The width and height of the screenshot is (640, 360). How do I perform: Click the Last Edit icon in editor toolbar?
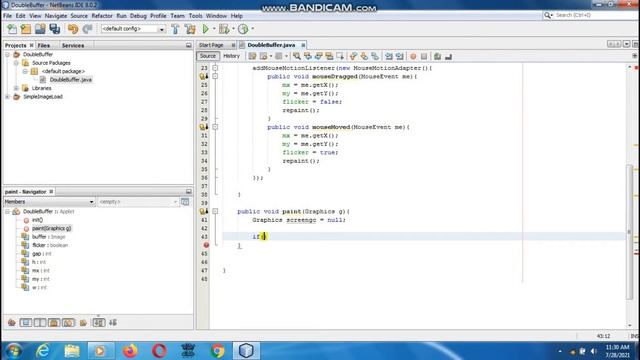pos(252,56)
